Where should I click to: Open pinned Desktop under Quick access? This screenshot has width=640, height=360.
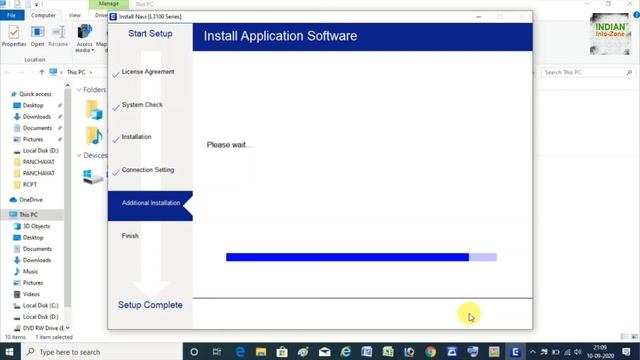click(x=33, y=105)
